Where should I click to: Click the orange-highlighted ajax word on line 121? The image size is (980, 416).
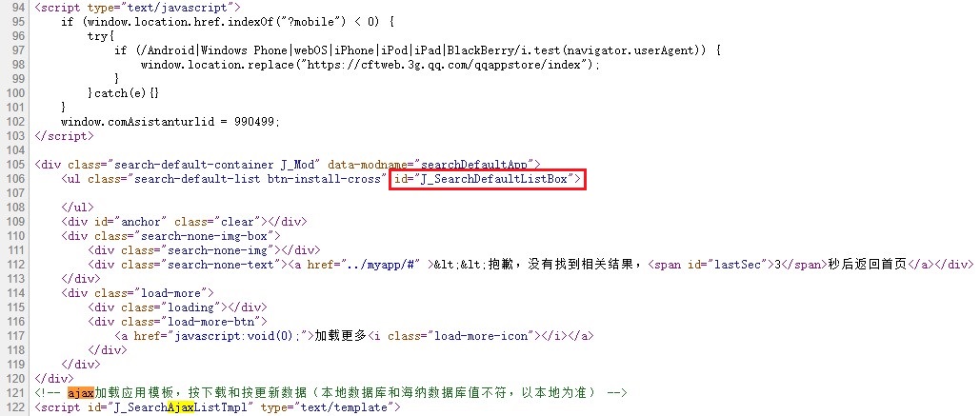pyautogui.click(x=81, y=393)
